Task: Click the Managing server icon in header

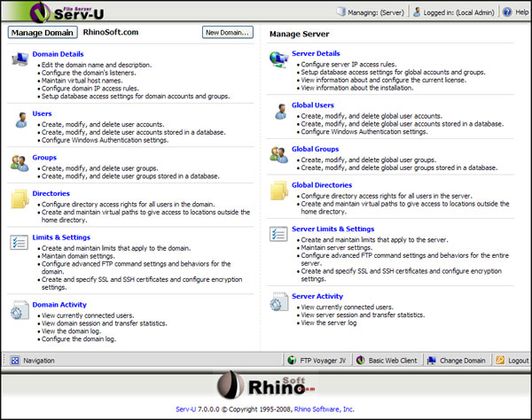Action: [341, 12]
